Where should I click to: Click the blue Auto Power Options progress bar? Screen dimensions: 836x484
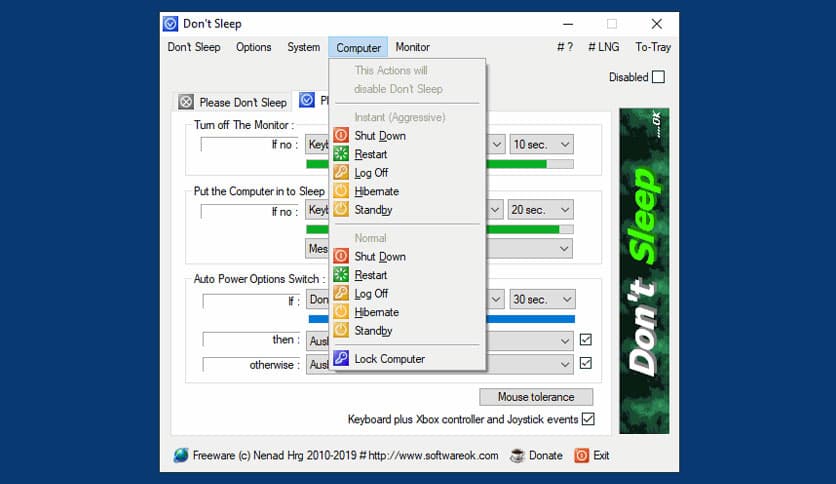(531, 319)
